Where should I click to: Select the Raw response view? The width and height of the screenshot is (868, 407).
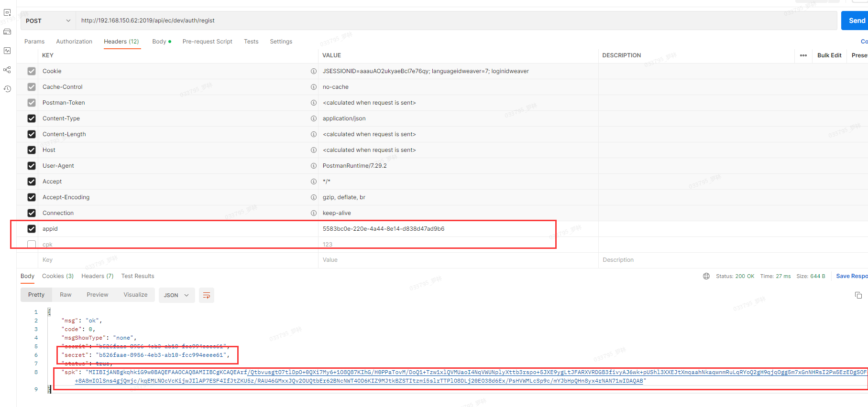pyautogui.click(x=66, y=295)
